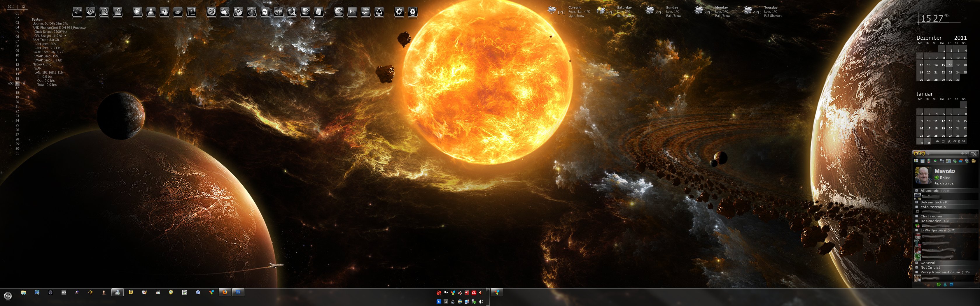The image size is (980, 306).
Task: Select day 24 in left date strip
Action: (x=17, y=120)
